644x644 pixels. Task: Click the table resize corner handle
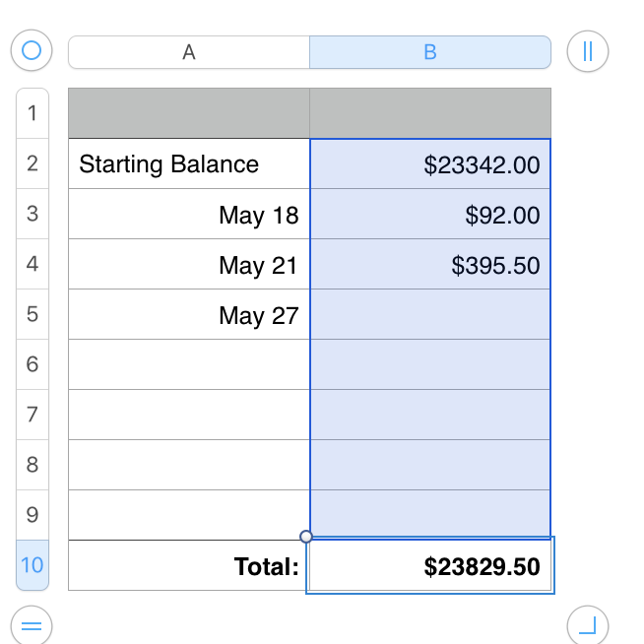click(588, 625)
